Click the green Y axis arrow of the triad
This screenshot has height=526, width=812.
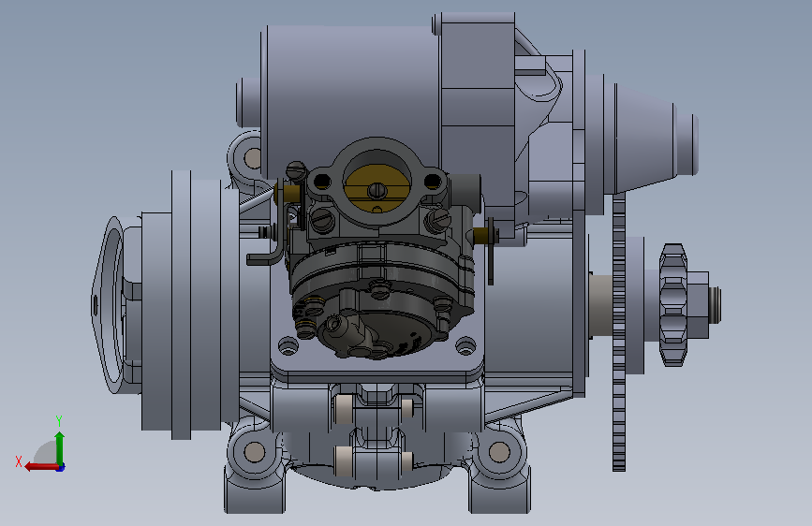click(60, 448)
